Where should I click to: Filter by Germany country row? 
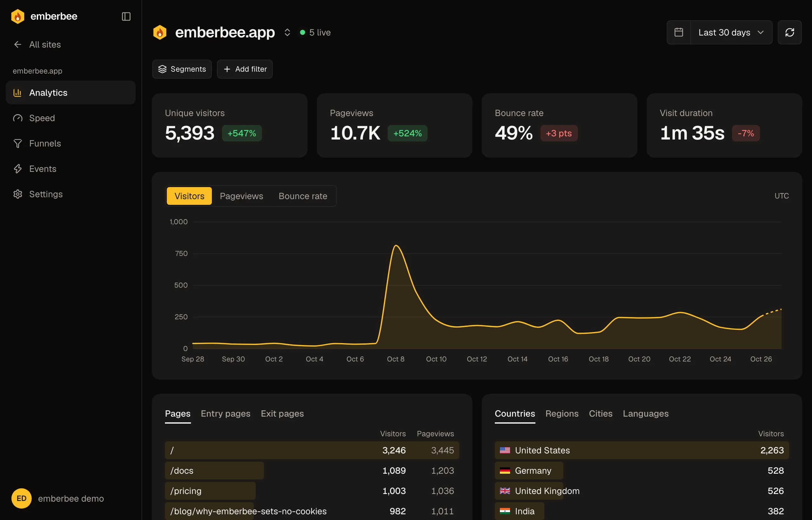click(642, 471)
